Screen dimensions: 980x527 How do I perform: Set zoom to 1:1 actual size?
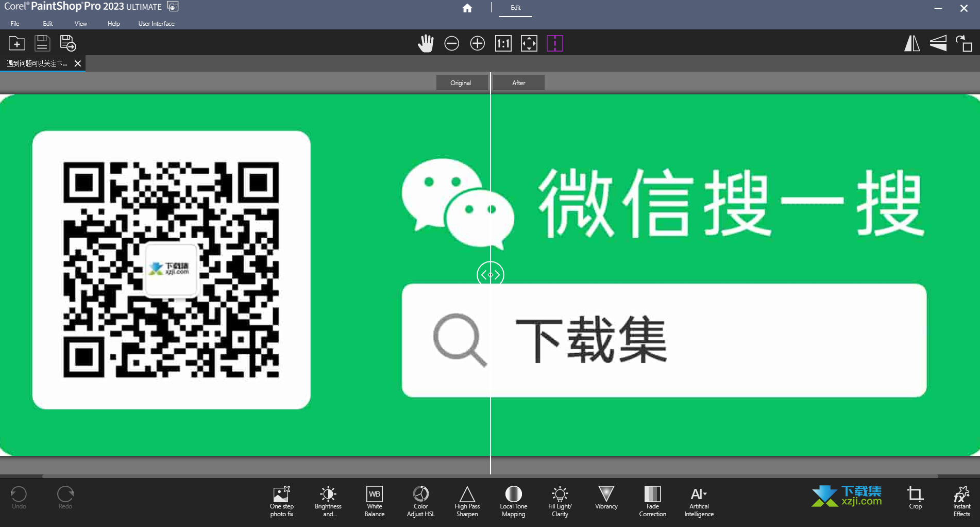[503, 43]
